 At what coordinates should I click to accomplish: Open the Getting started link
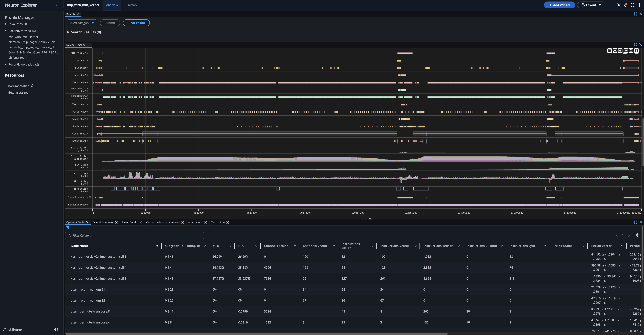(18, 92)
